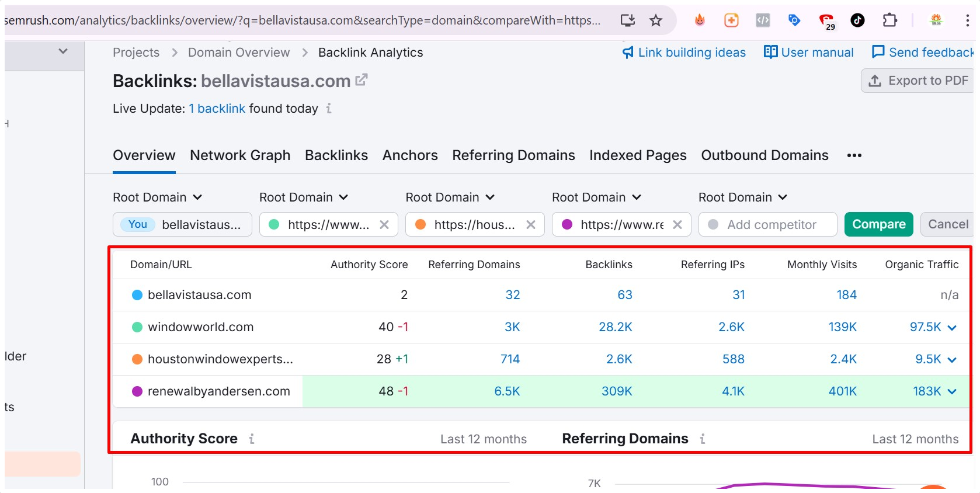Switch to the Outbound Domains tab
This screenshot has width=980, height=493.
[764, 155]
